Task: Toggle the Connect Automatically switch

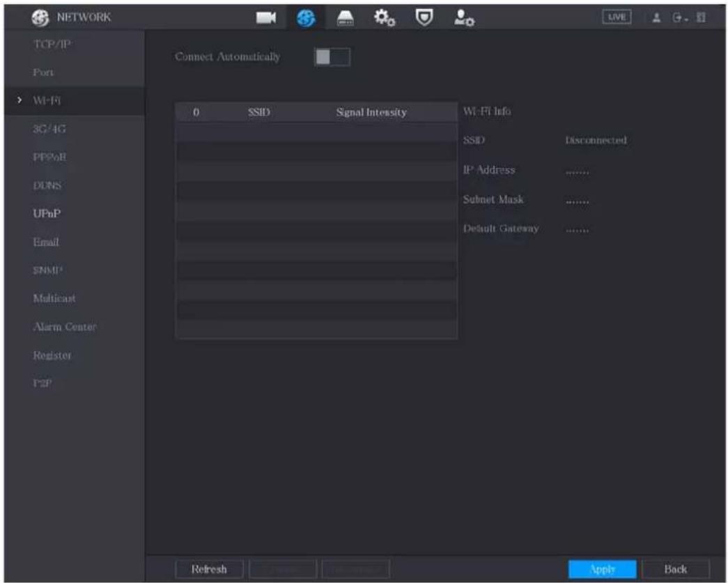Action: 332,57
